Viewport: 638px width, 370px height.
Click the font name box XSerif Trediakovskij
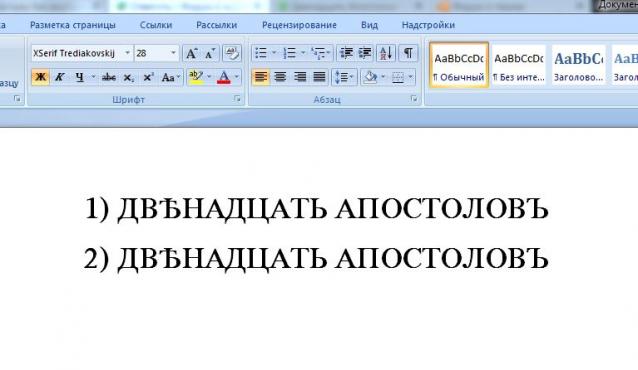(x=77, y=53)
